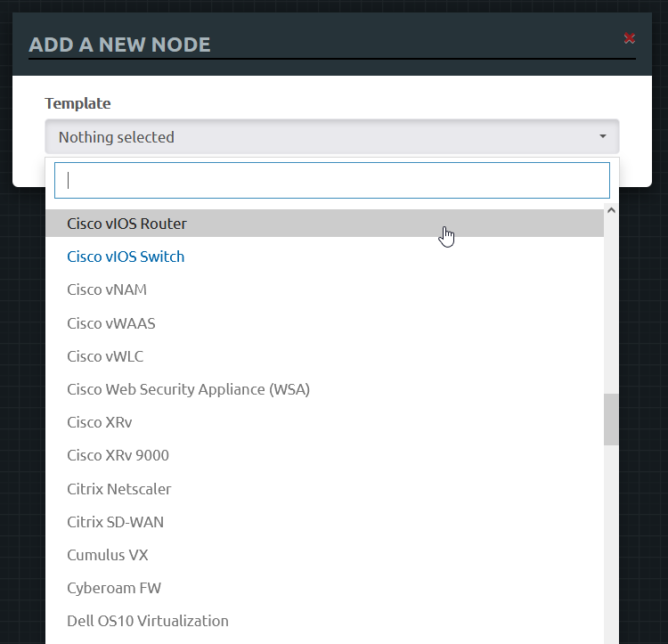Choose Cisco Web Security Appliance (WSA)
668x644 pixels.
(188, 389)
